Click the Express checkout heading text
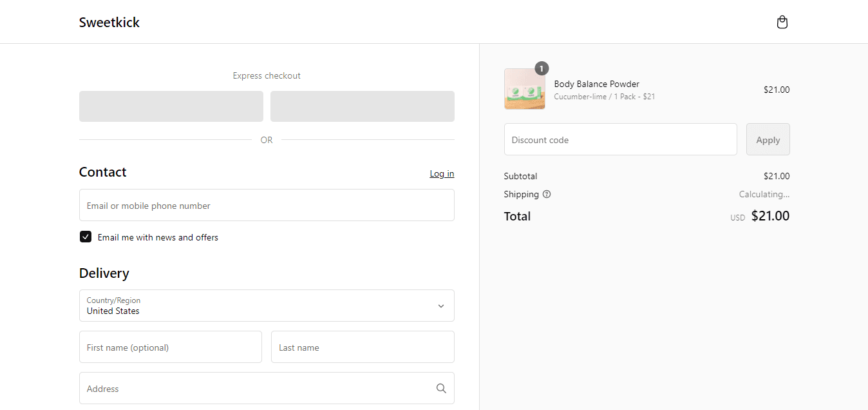 point(267,75)
